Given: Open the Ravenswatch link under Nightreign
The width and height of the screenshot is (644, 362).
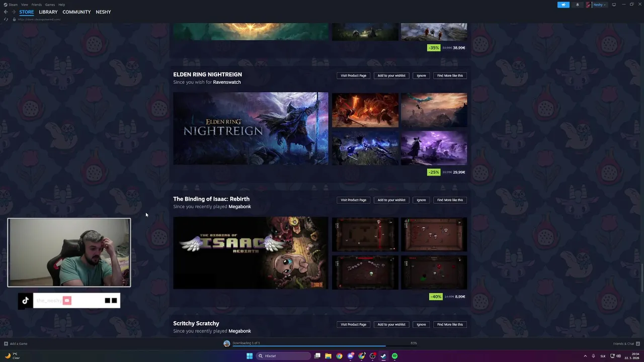Looking at the screenshot, I should click(227, 82).
